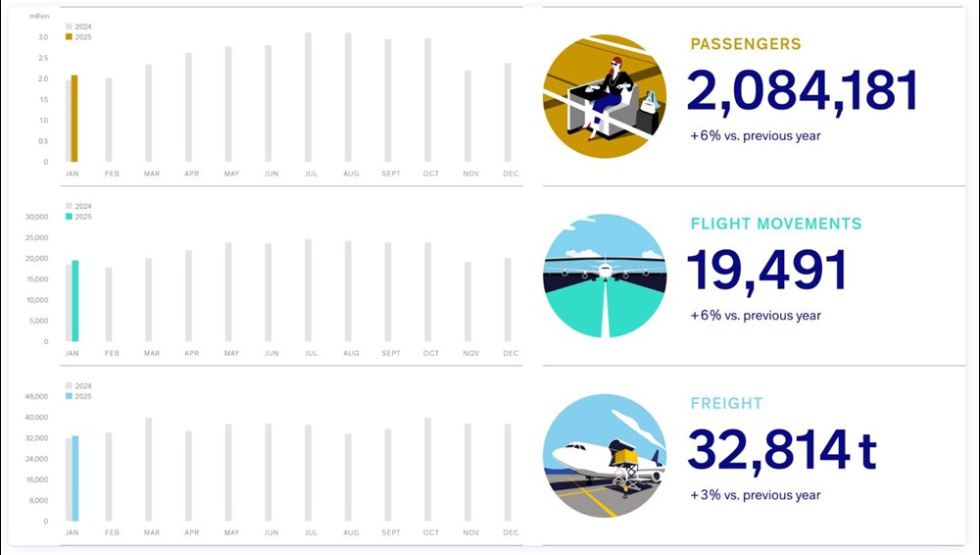Click the PASSENGERS heading

[x=746, y=44]
